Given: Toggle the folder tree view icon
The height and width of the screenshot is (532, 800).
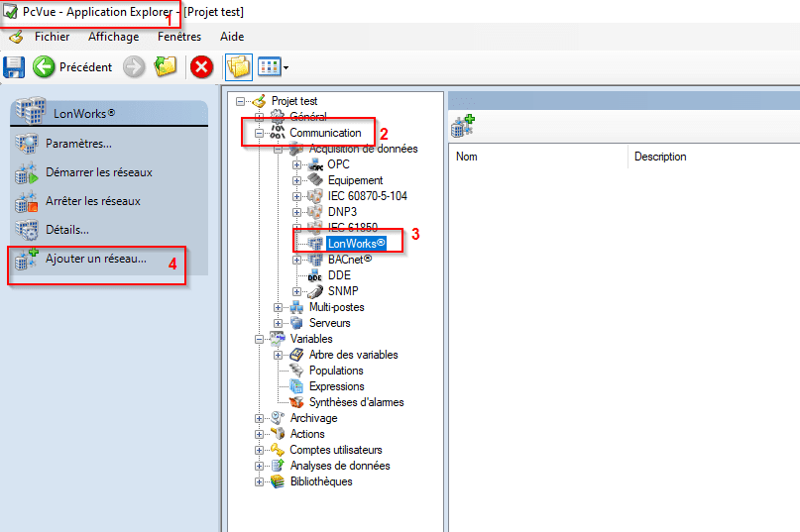Looking at the screenshot, I should 237,67.
